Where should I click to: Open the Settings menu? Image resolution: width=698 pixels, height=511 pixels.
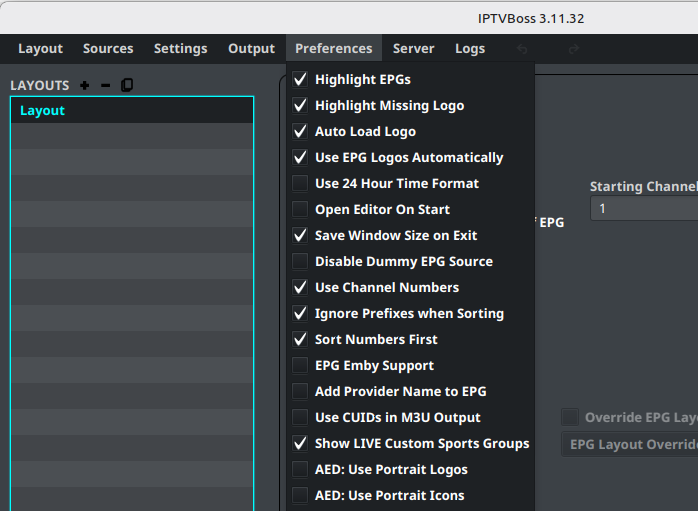click(x=181, y=49)
